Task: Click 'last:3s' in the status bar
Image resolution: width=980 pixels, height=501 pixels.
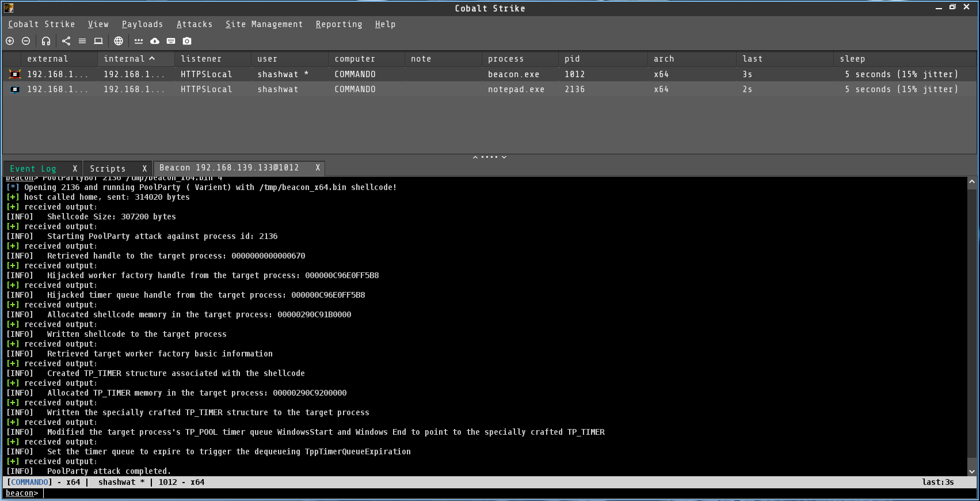Action: (x=938, y=482)
